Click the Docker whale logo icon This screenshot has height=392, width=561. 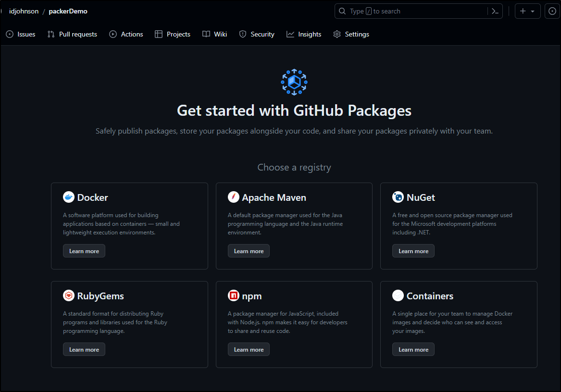tap(69, 197)
